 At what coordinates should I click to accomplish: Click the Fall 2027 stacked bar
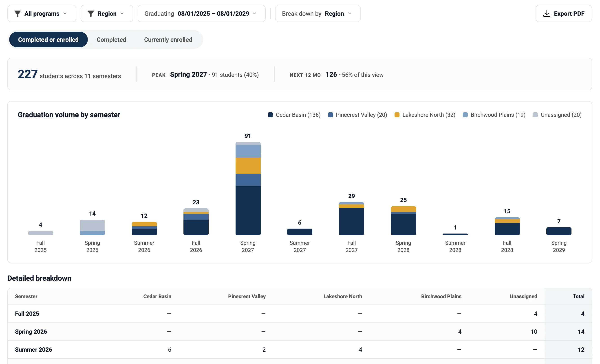point(351,219)
